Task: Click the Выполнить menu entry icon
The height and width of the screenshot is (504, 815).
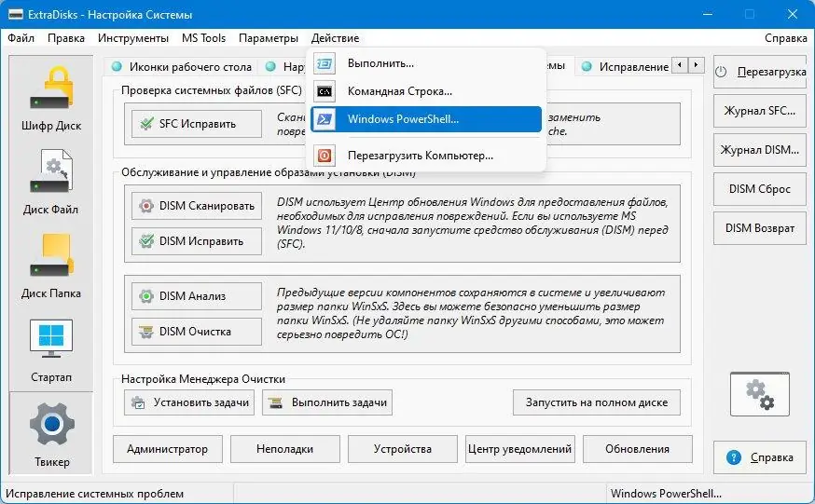Action: 325,63
